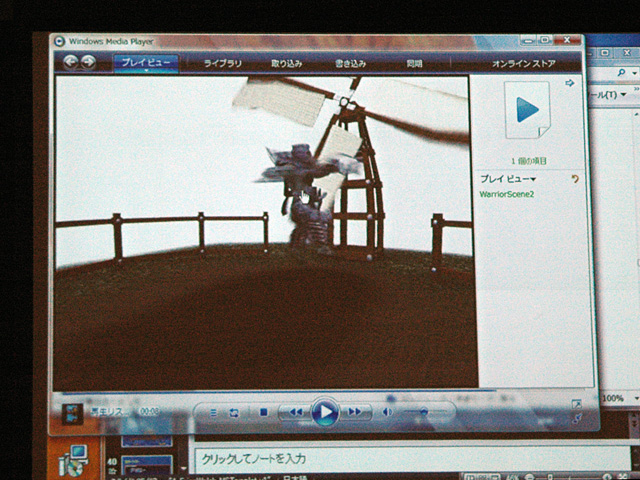The height and width of the screenshot is (480, 640).
Task: Open the 同期 tab
Action: pos(414,63)
